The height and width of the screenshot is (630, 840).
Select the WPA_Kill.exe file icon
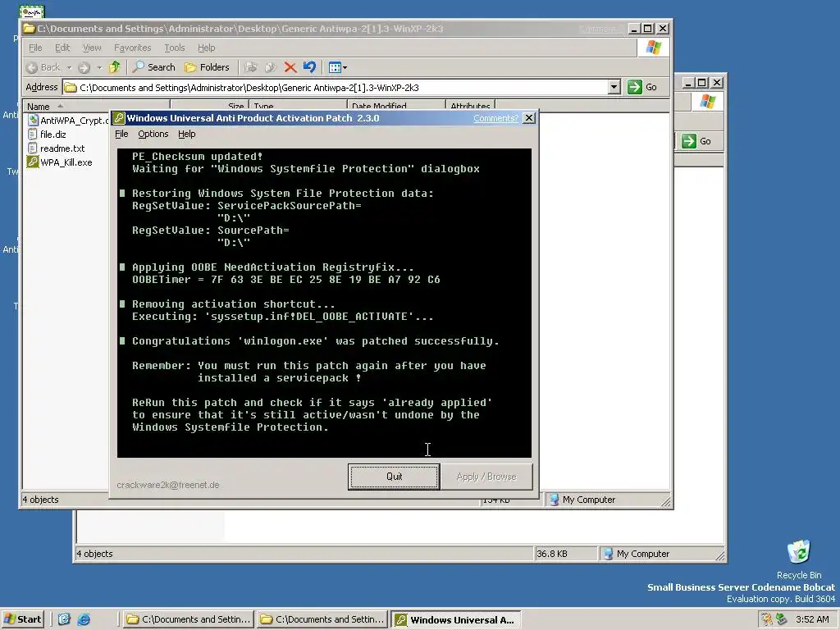pos(33,162)
